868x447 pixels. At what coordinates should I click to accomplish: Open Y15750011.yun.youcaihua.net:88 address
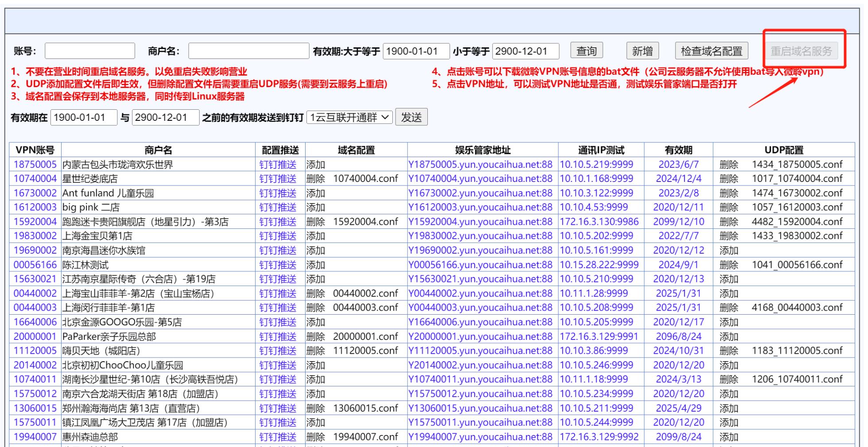click(480, 422)
